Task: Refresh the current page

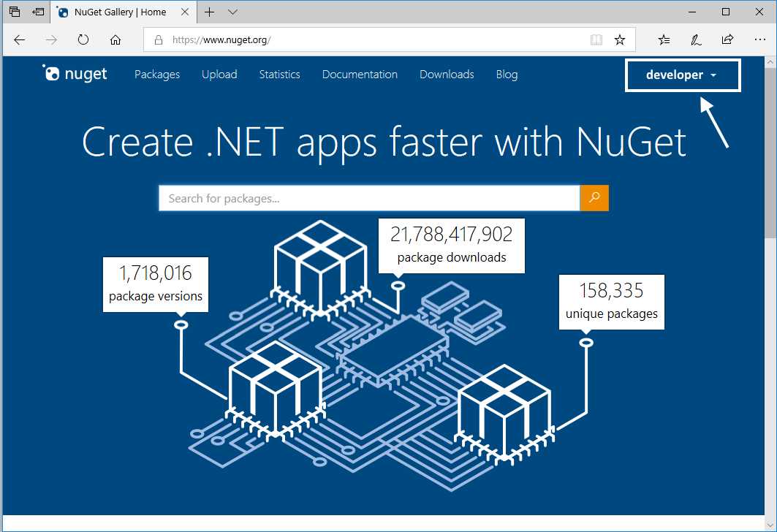Action: [83, 40]
